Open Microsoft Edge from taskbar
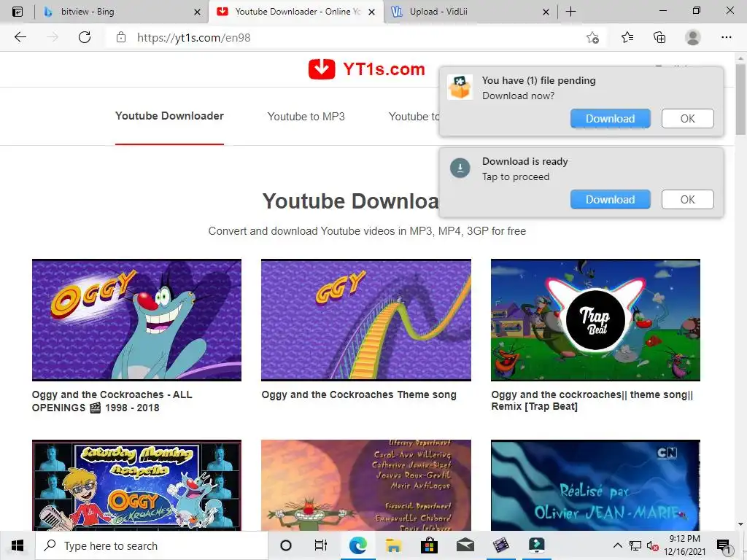Image resolution: width=747 pixels, height=560 pixels. click(x=357, y=545)
